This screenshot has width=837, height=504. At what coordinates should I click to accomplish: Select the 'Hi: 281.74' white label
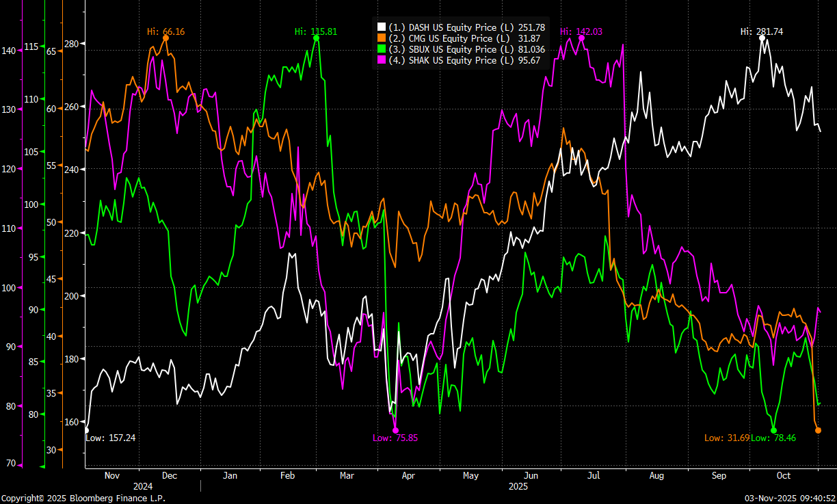pyautogui.click(x=762, y=31)
